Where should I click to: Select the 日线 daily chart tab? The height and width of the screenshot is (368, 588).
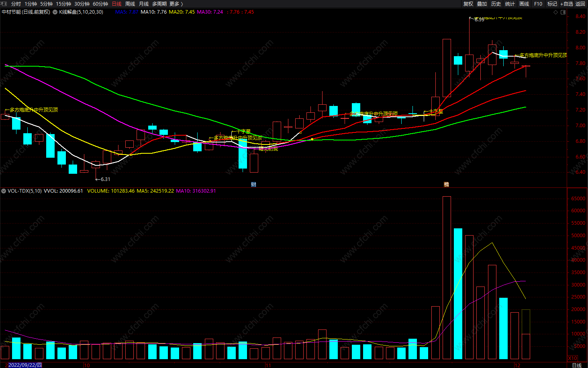click(116, 4)
